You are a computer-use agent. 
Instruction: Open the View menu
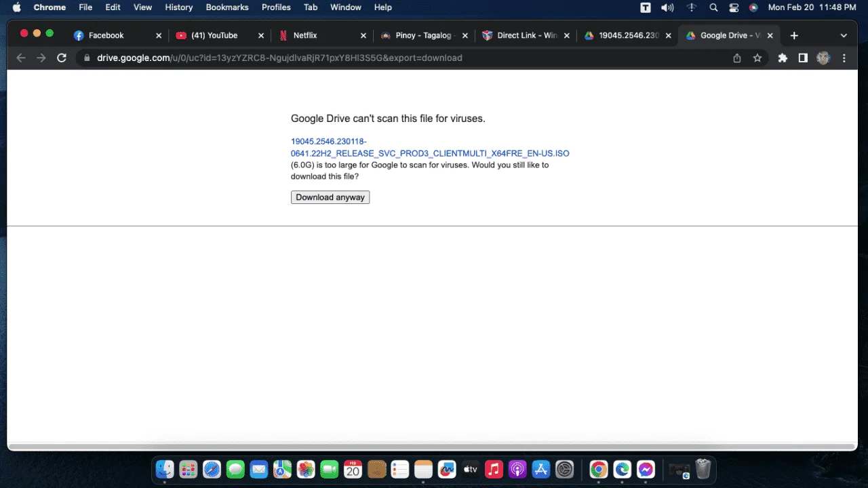(x=142, y=7)
